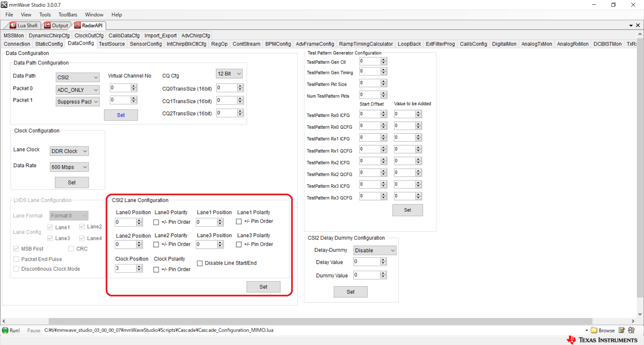
Task: Click the Clock Position input field
Action: point(126,268)
